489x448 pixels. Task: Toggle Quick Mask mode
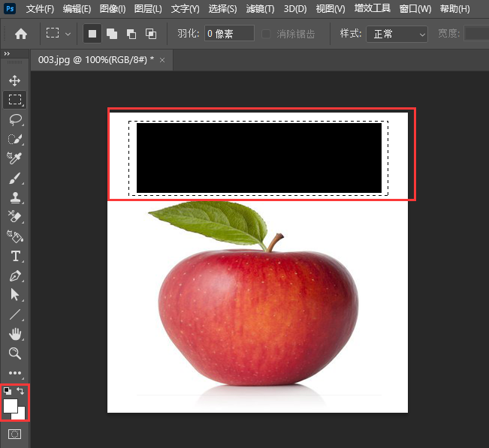(14, 434)
